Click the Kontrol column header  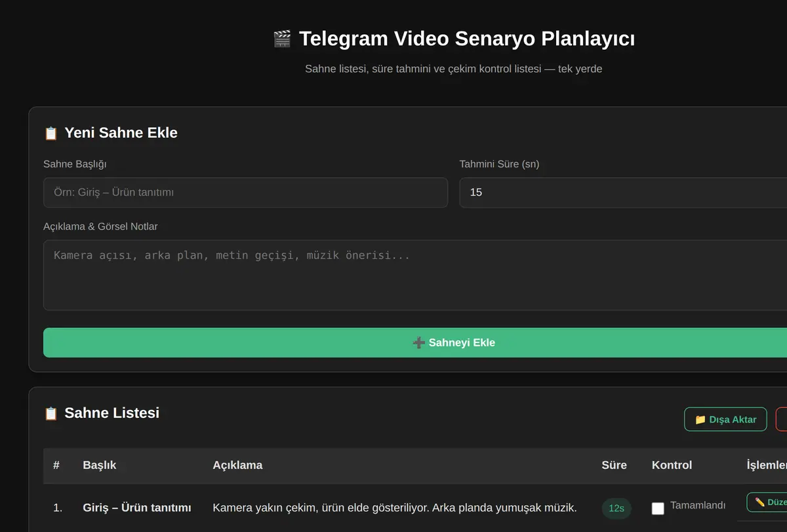pos(672,465)
